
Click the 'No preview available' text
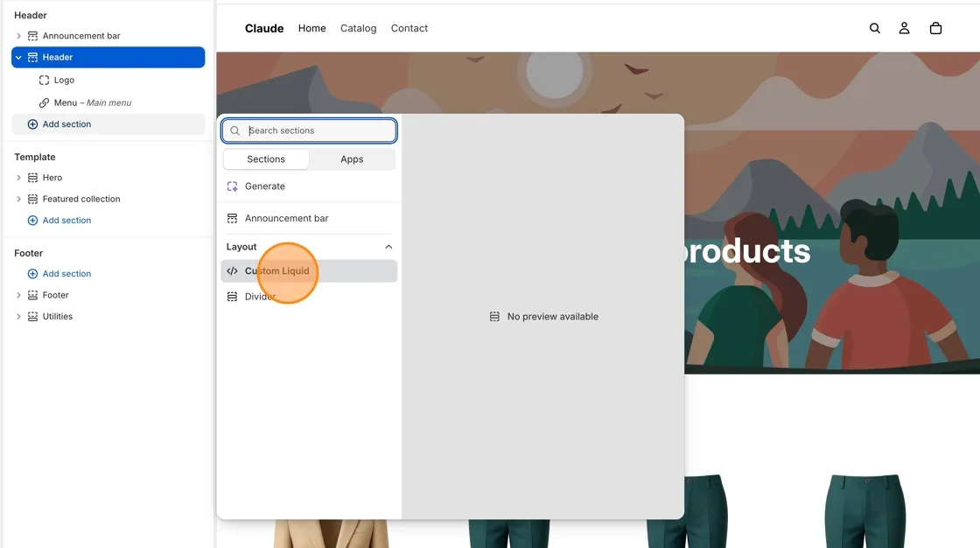pyautogui.click(x=552, y=317)
